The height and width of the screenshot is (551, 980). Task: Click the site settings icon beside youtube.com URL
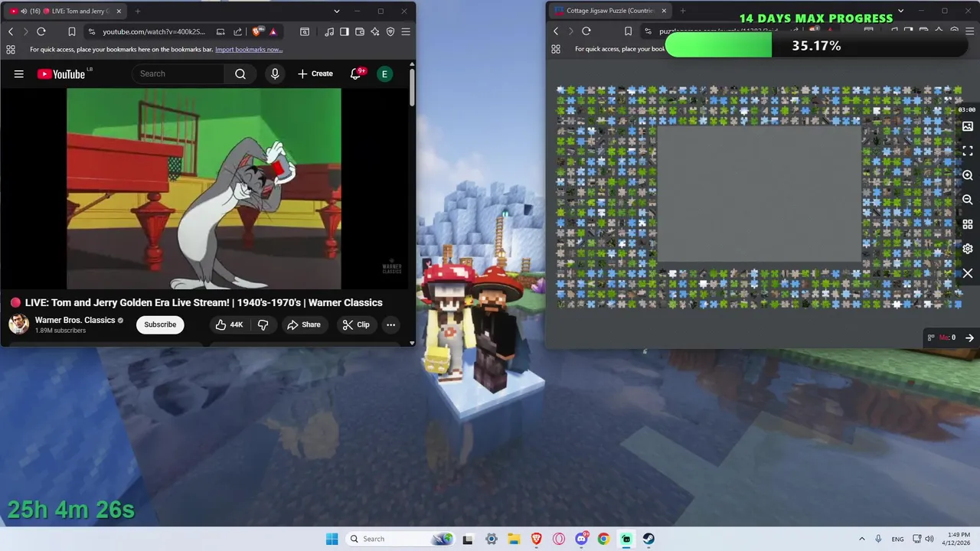pos(92,31)
